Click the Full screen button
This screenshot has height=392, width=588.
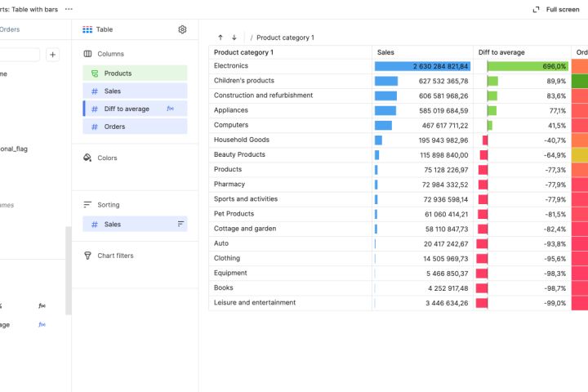point(556,10)
